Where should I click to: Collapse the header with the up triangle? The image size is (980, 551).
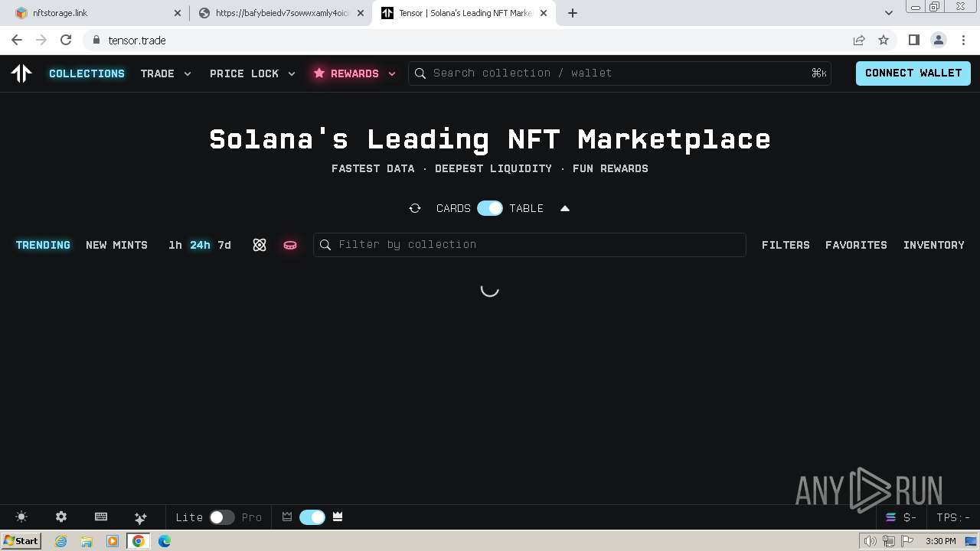pos(565,208)
